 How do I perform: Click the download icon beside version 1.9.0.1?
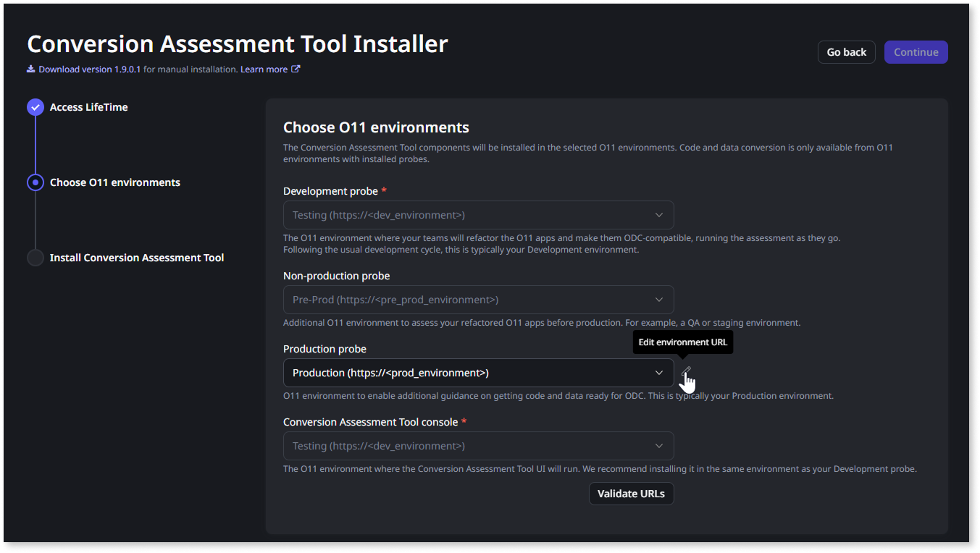[30, 69]
